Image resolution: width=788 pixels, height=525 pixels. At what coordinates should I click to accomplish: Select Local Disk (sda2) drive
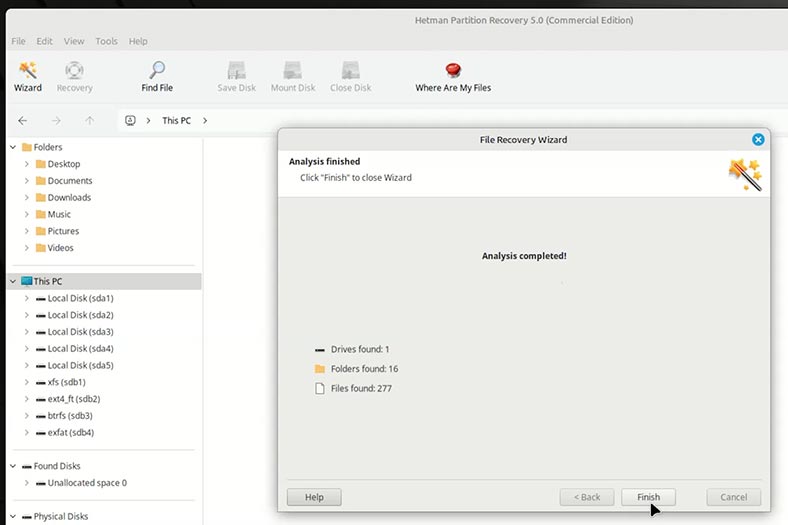pos(75,315)
